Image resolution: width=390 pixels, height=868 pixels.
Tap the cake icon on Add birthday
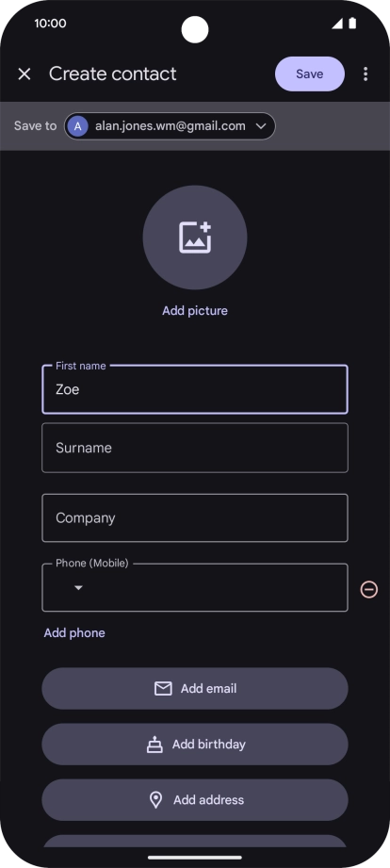(154, 745)
